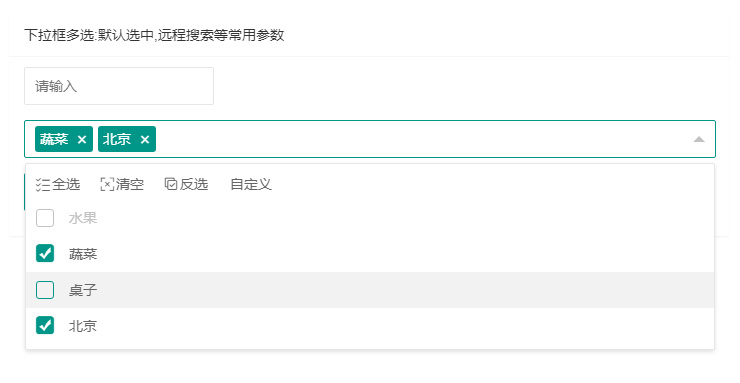The image size is (740, 383).
Task: Remove the 北京 tag via its X
Action: [x=145, y=139]
